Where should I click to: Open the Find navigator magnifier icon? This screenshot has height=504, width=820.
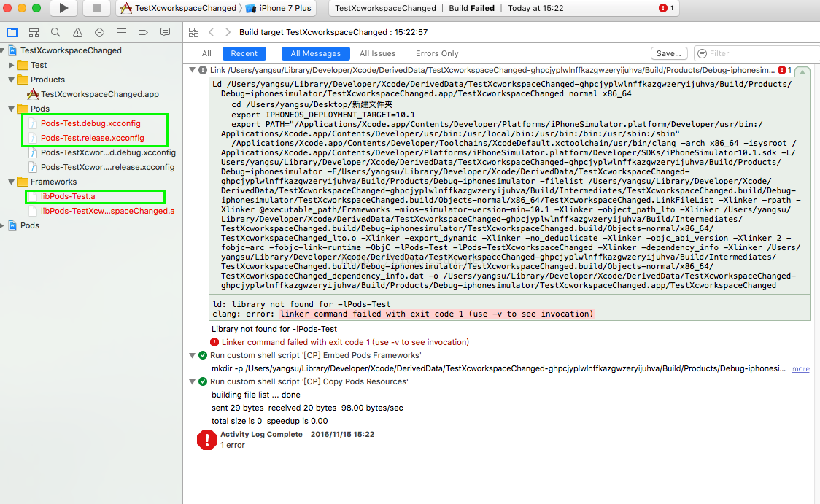[x=55, y=32]
